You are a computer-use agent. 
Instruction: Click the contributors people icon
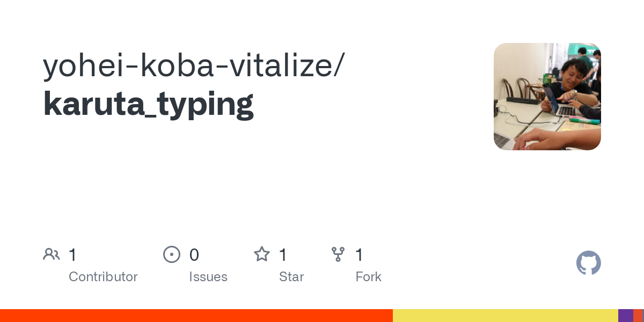coord(52,254)
